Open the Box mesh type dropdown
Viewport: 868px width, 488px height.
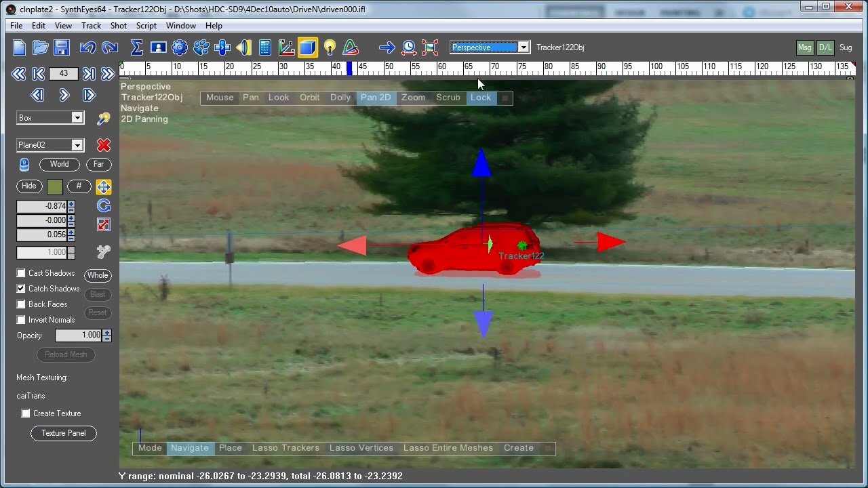77,118
